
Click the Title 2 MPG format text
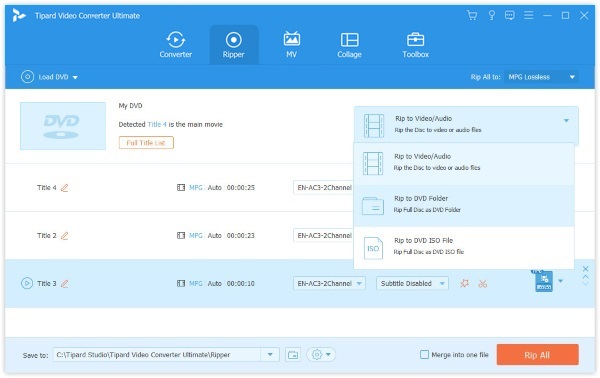(196, 235)
